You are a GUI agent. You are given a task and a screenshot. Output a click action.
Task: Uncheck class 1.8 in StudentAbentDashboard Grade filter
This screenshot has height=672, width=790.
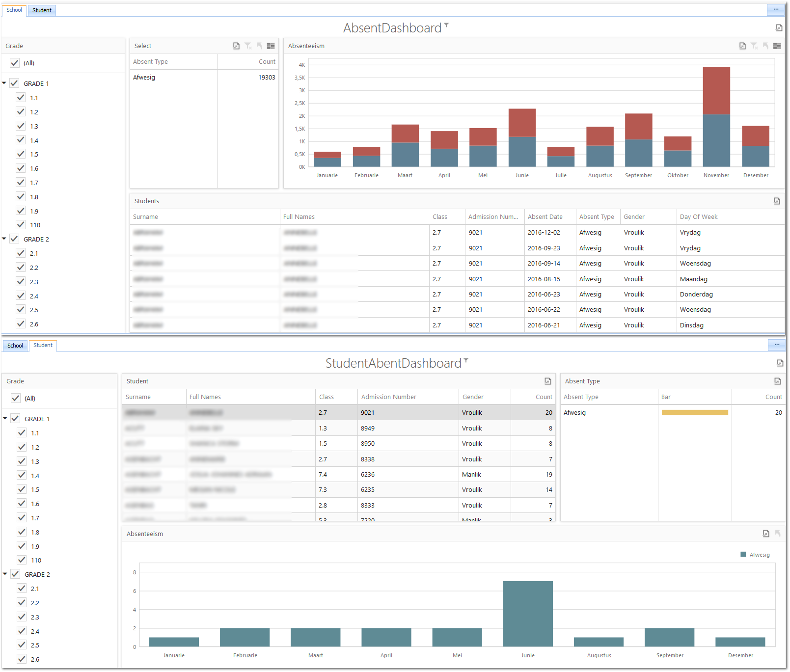tap(22, 532)
